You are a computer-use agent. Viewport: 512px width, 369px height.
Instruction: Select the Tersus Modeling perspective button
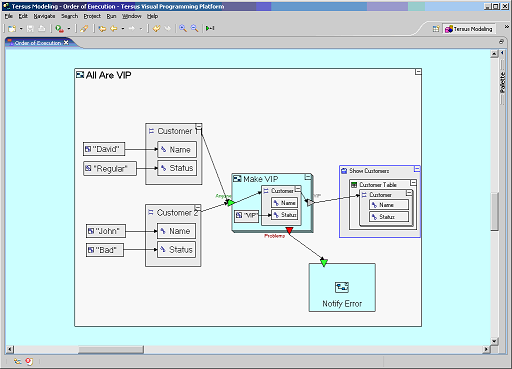coord(469,29)
